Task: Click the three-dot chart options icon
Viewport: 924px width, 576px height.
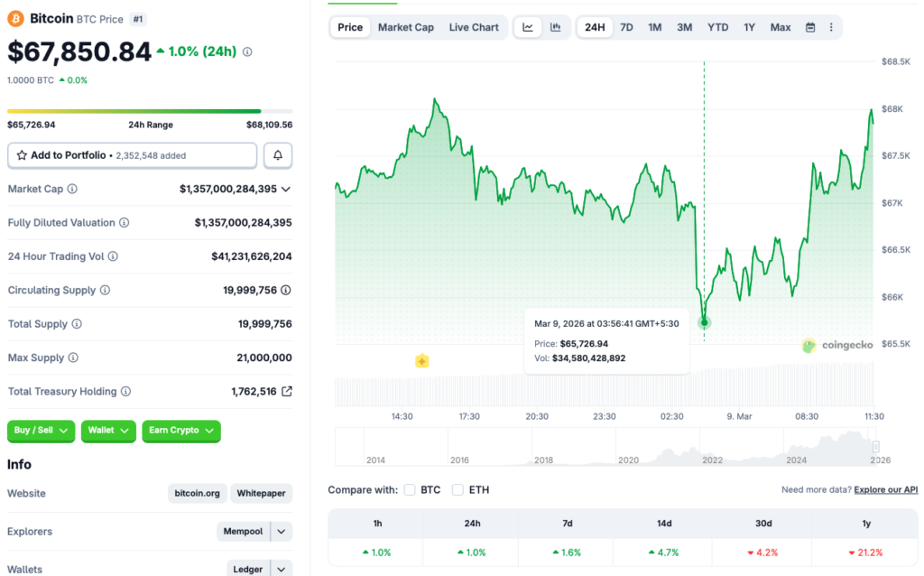Action: 830,27
